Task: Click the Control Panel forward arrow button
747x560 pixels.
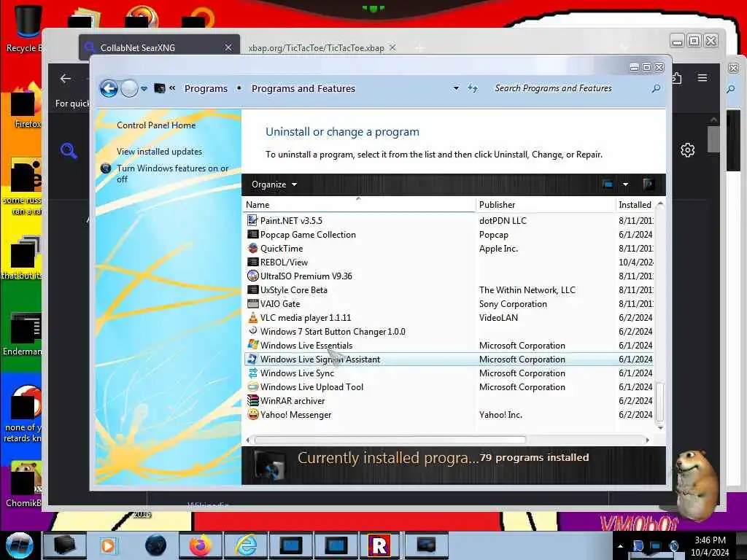Action: (x=129, y=88)
